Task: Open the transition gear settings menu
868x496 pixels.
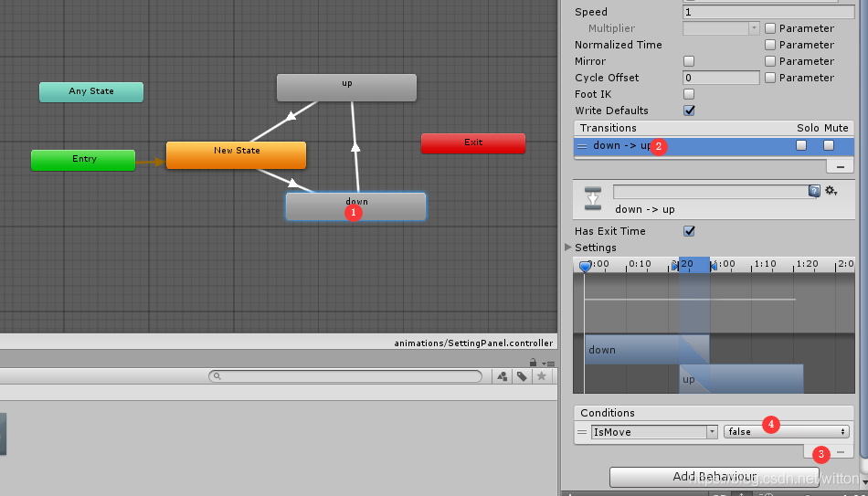Action: pos(831,191)
